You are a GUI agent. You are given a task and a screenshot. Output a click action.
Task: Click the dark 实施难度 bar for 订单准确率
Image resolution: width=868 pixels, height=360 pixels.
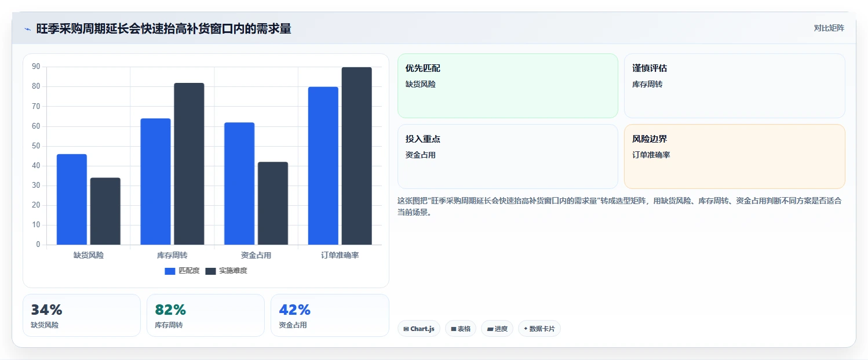coord(357,156)
